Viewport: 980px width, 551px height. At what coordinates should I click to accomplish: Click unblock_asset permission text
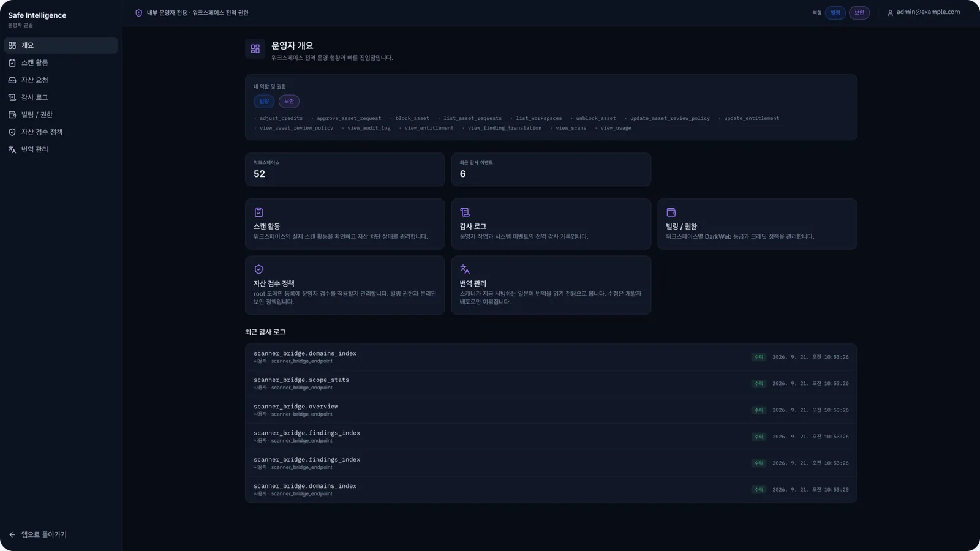tap(596, 118)
